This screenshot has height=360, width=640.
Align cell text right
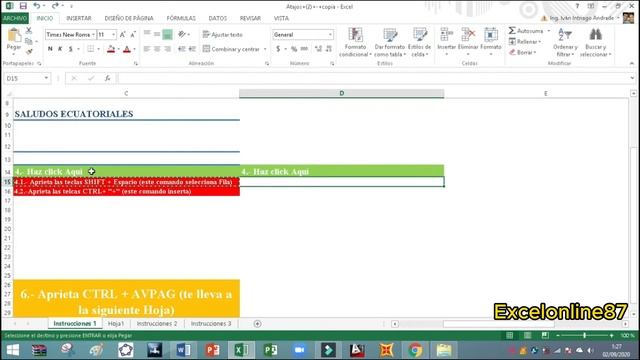click(167, 49)
